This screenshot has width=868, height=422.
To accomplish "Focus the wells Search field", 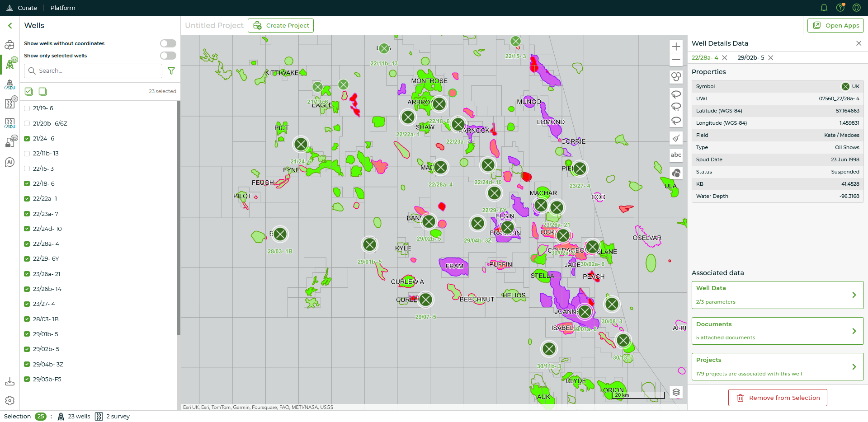I will pos(93,71).
